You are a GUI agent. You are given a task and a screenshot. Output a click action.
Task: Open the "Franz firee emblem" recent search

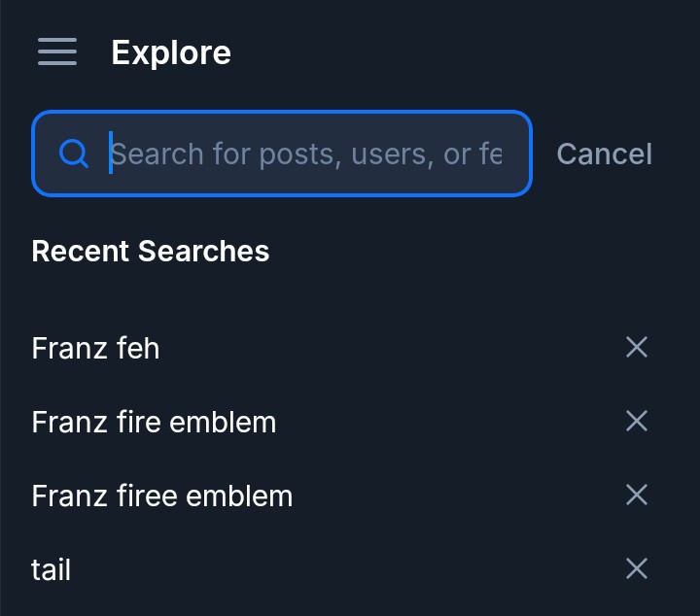pyautogui.click(x=161, y=496)
